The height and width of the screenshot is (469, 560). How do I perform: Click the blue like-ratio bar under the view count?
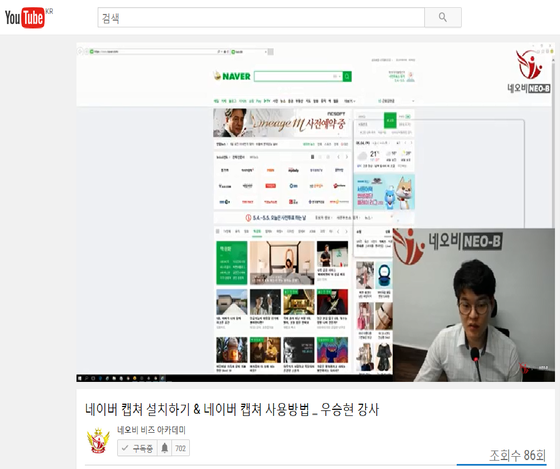coord(501,465)
